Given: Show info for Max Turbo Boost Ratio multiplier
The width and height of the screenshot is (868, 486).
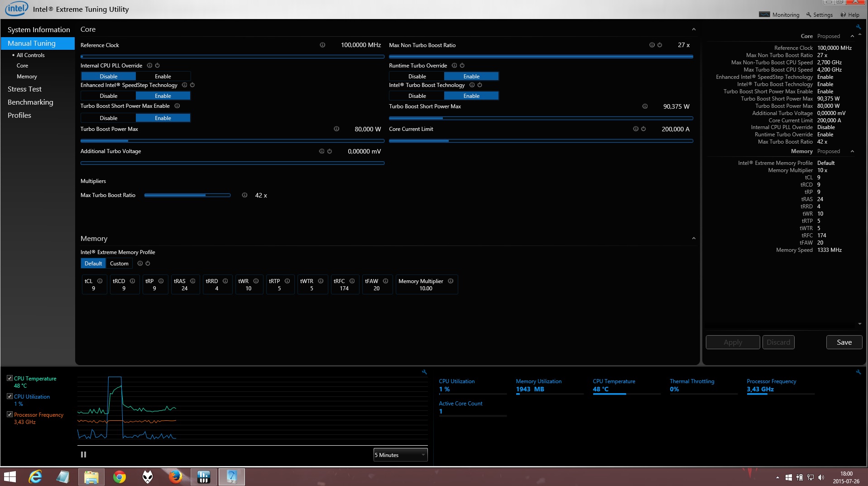Looking at the screenshot, I should (245, 195).
